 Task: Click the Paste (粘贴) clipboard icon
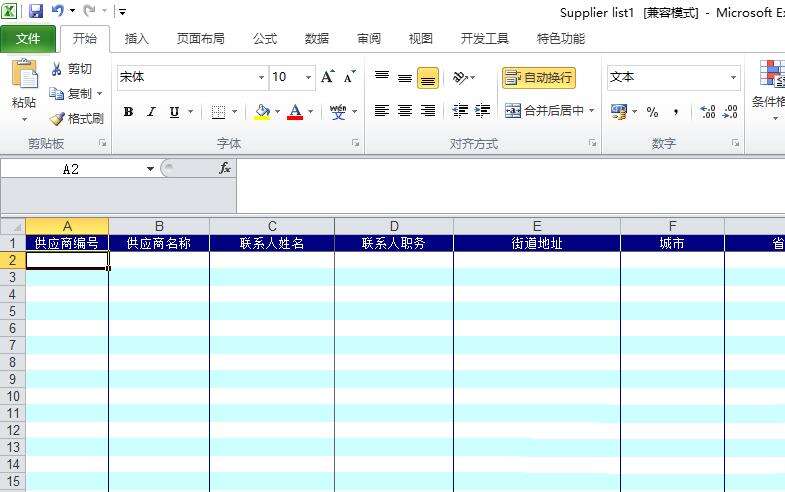[x=25, y=74]
